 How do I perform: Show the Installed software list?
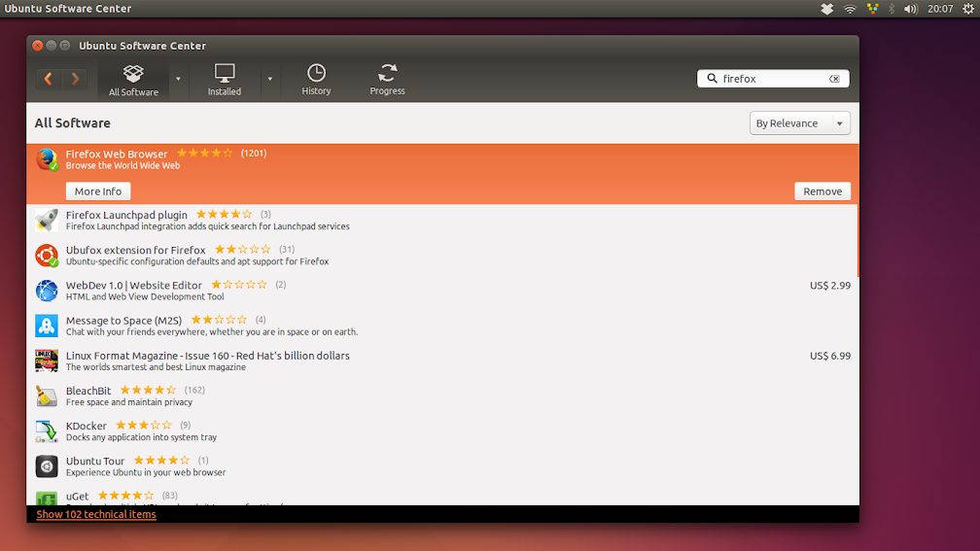point(225,80)
